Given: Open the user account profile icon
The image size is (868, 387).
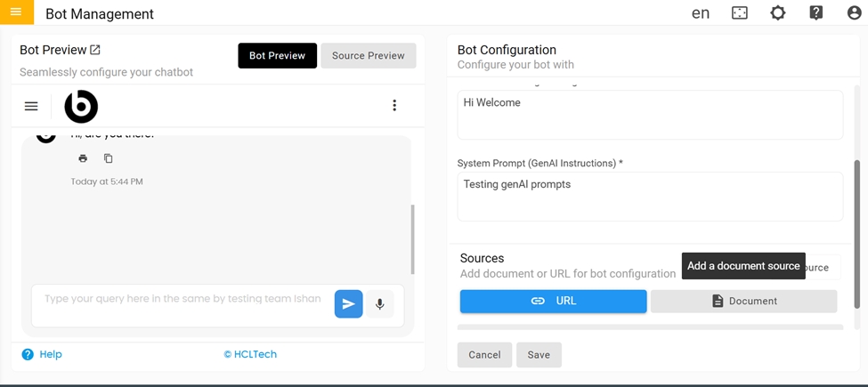Looking at the screenshot, I should 854,13.
